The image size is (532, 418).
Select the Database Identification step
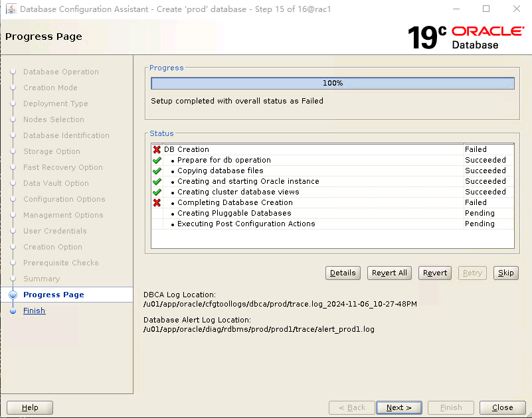point(66,135)
